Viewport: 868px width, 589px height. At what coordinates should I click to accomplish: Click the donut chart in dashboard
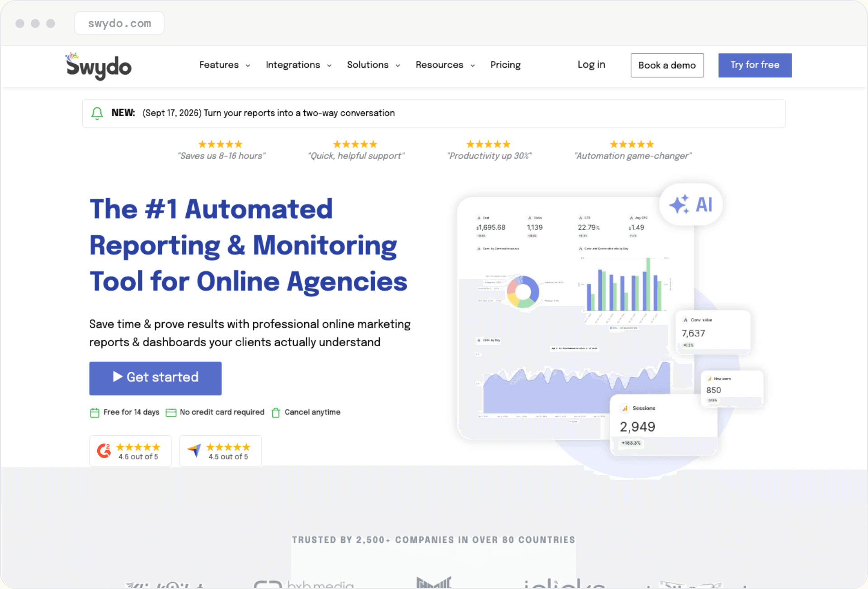click(523, 292)
